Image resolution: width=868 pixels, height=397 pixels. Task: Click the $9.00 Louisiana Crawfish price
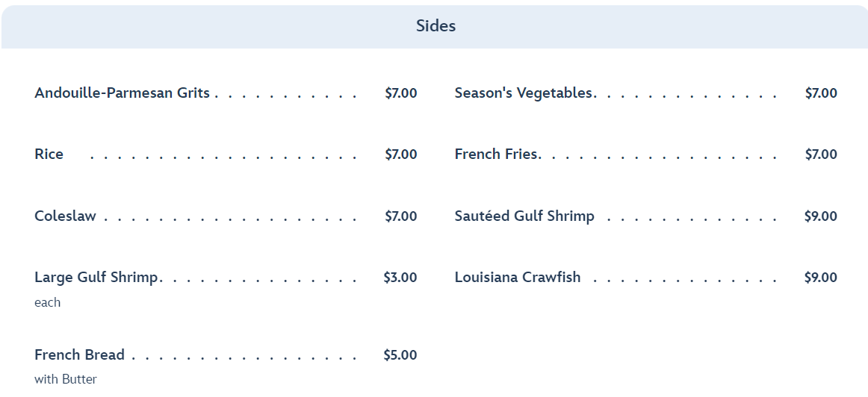pos(821,278)
